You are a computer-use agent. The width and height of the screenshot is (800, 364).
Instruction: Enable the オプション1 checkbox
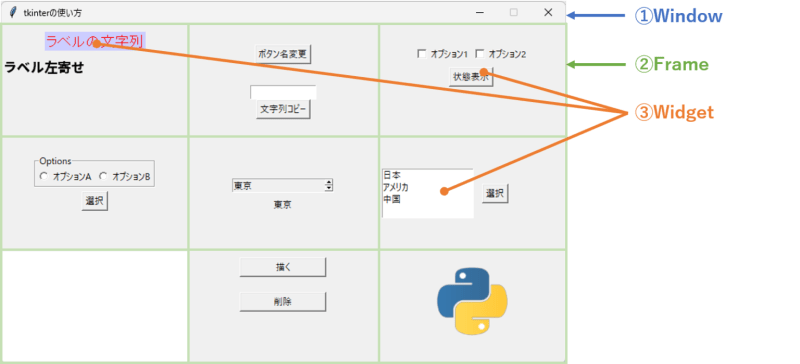[x=422, y=54]
